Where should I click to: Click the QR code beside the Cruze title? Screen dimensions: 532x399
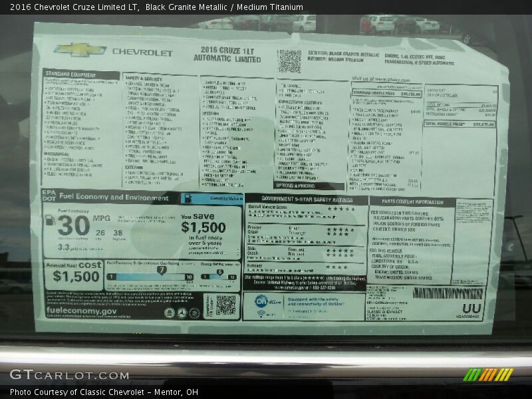pyautogui.click(x=289, y=61)
